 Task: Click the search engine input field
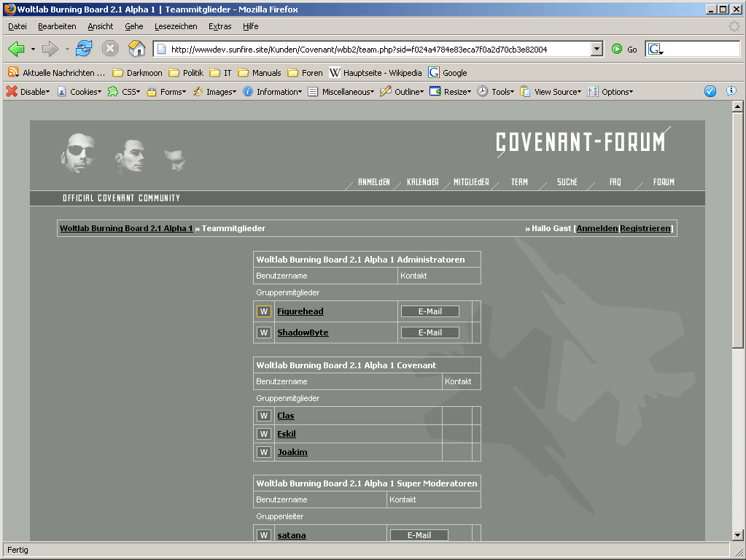(700, 49)
